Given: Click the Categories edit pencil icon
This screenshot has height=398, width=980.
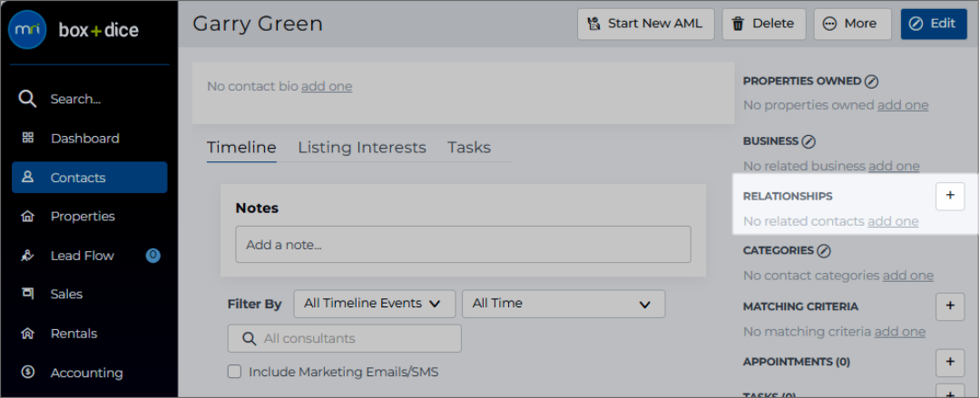Looking at the screenshot, I should click(824, 250).
